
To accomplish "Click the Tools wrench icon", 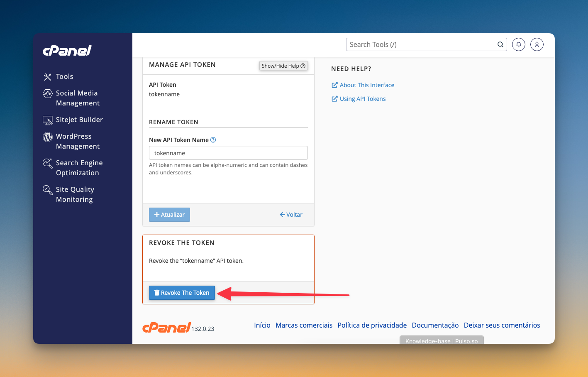I will (48, 77).
